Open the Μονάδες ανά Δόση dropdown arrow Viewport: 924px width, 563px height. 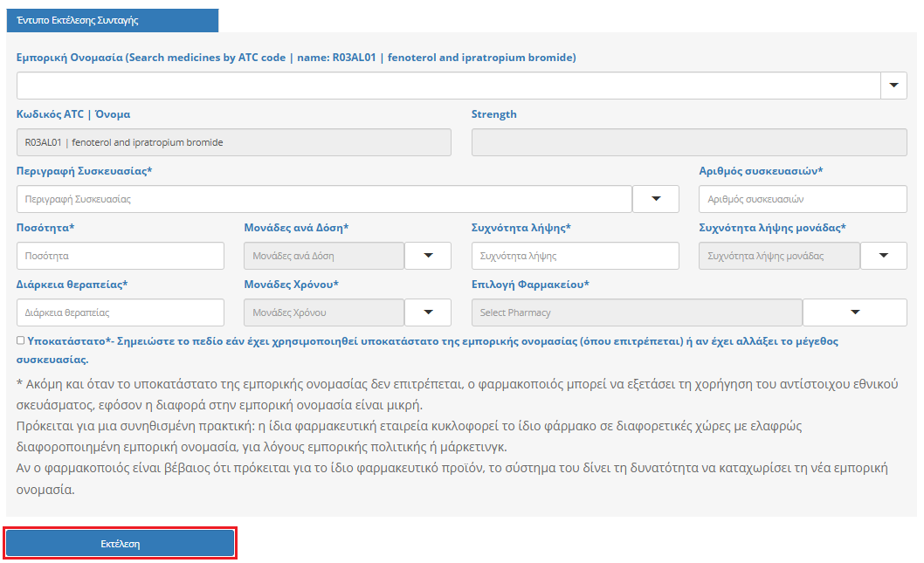click(428, 256)
